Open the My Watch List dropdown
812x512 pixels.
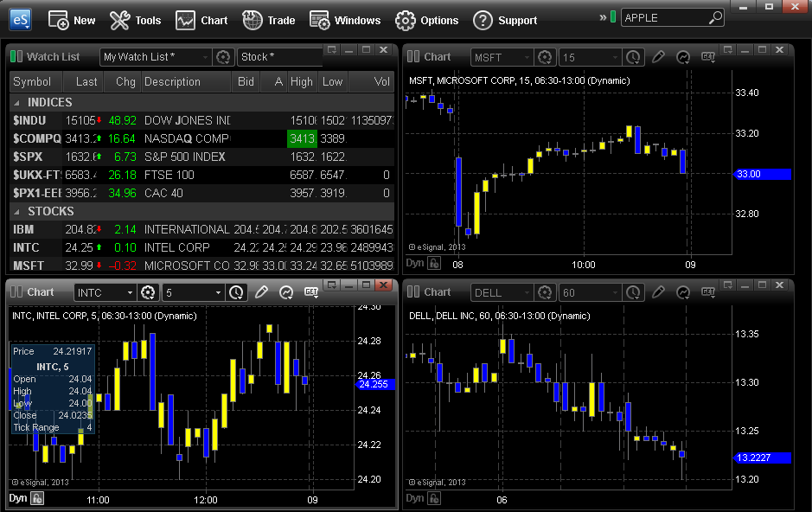coord(155,57)
